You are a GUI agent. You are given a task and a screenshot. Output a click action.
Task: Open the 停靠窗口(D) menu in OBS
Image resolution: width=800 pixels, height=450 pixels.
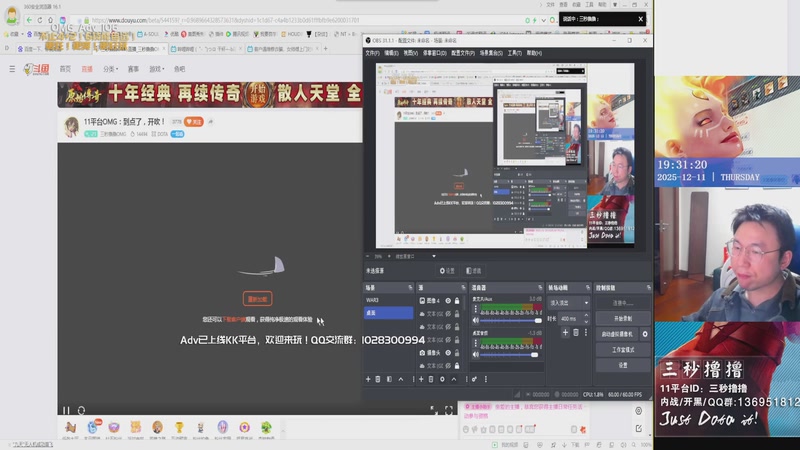pyautogui.click(x=435, y=53)
